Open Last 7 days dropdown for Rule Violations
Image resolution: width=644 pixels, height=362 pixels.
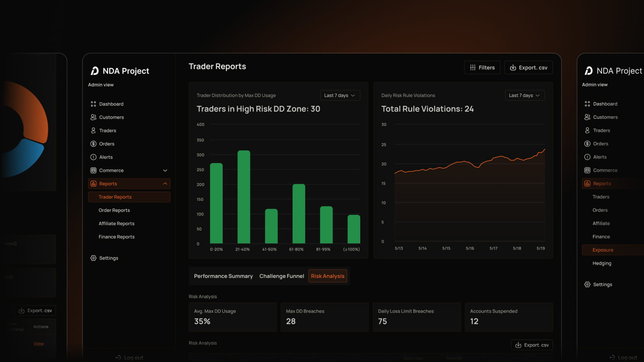[x=525, y=95]
